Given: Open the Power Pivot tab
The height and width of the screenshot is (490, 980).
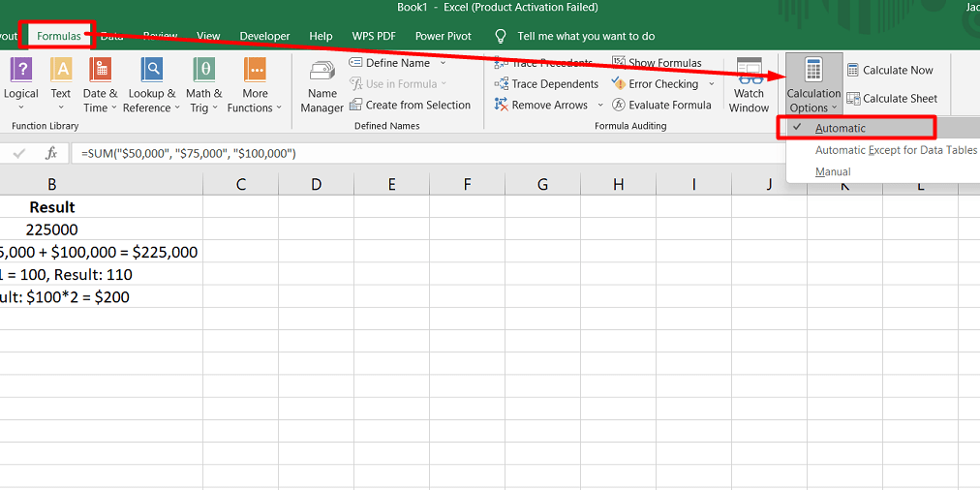Looking at the screenshot, I should pos(443,36).
